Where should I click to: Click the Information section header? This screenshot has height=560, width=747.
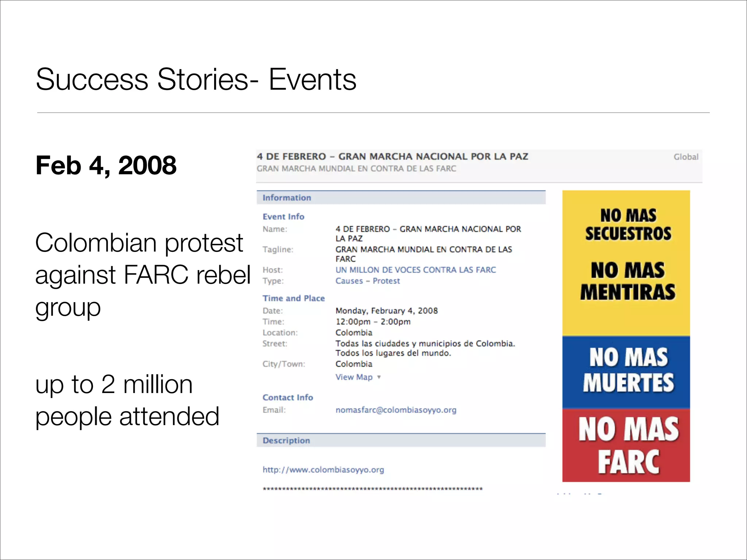pyautogui.click(x=287, y=198)
